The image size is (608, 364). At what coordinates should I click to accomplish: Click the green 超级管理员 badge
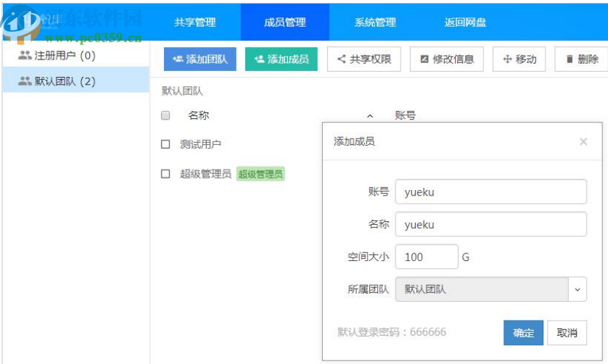pyautogui.click(x=260, y=174)
